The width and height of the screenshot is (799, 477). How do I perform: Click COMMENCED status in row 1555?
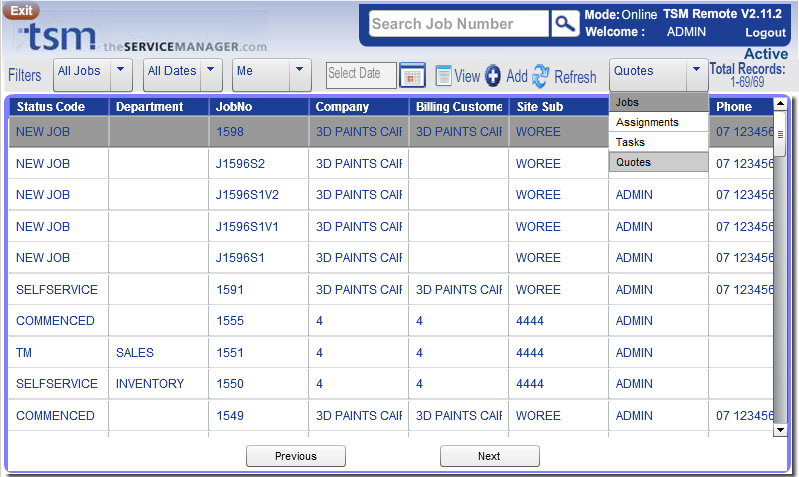pyautogui.click(x=59, y=321)
